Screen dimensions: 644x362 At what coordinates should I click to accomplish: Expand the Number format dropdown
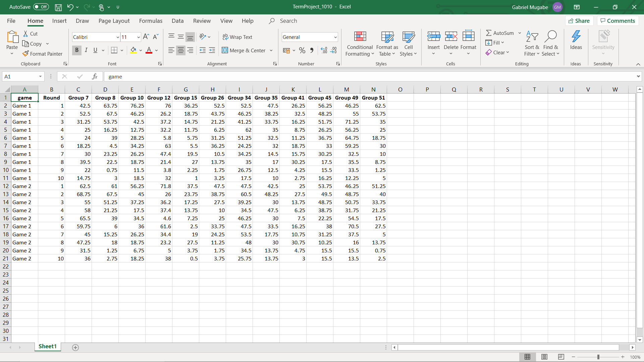335,37
